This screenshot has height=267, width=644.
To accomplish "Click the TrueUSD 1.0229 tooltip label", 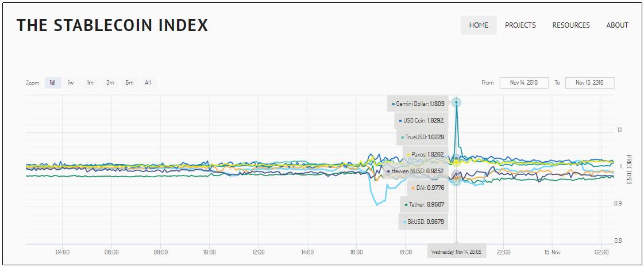I will click(x=422, y=138).
